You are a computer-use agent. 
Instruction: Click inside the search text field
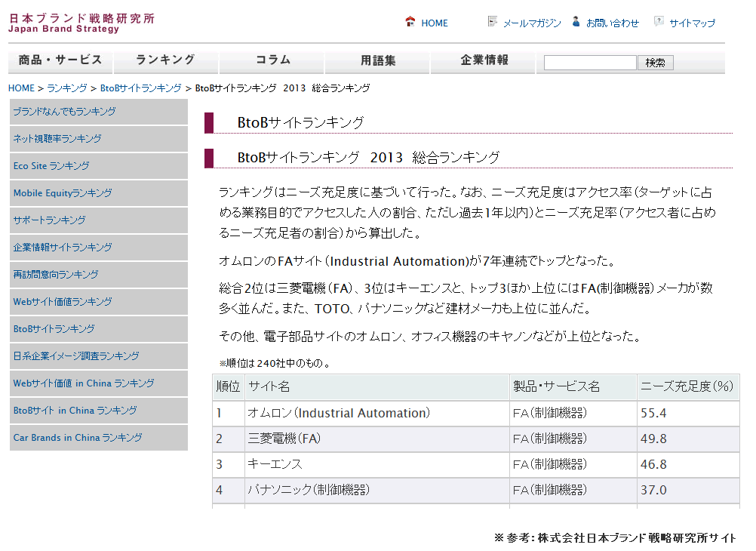pyautogui.click(x=590, y=63)
